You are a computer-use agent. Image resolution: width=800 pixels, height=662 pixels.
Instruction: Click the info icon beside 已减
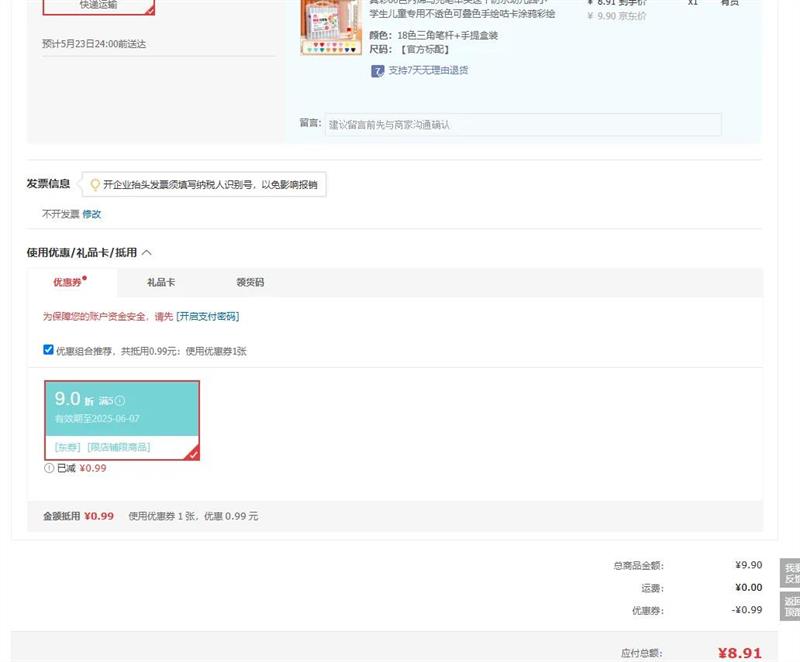(48, 468)
